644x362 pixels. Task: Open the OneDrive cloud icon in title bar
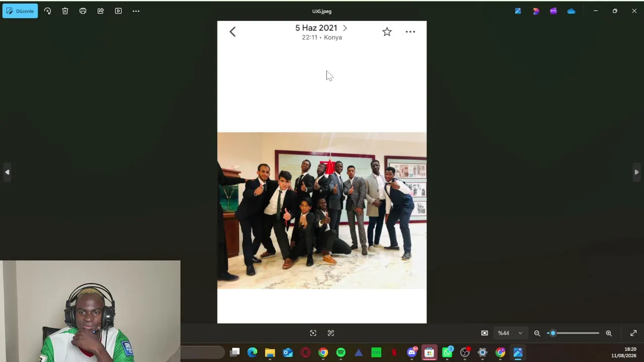pos(571,11)
